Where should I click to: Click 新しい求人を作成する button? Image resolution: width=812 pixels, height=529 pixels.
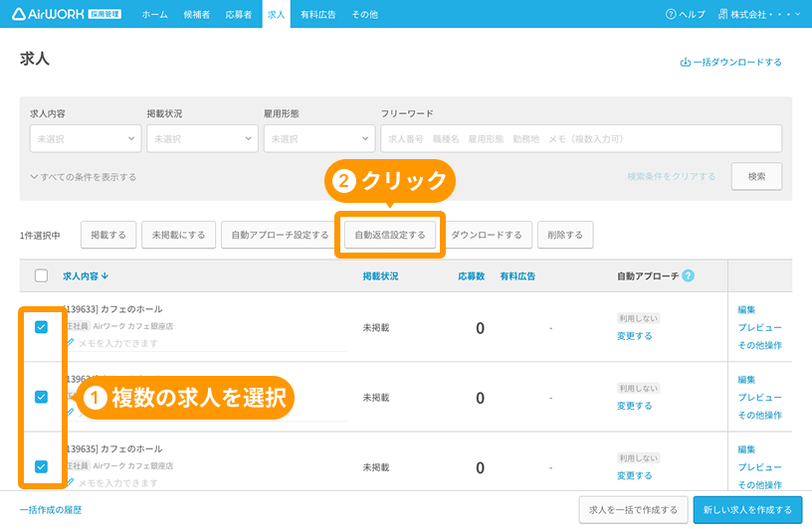pos(747,510)
